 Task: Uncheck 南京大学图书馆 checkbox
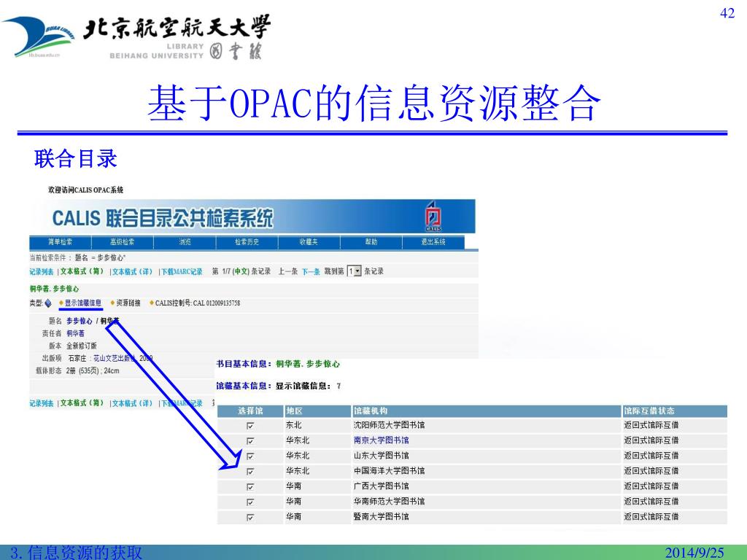(x=250, y=441)
